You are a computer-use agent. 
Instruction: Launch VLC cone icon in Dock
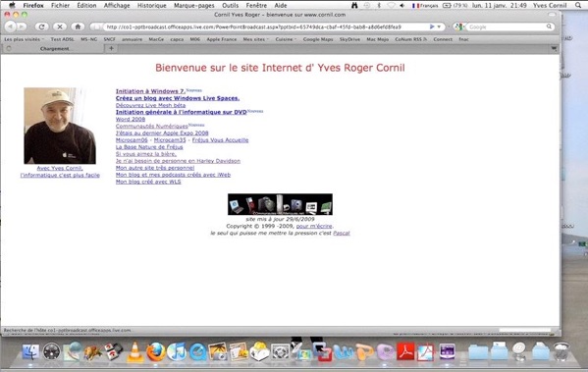pyautogui.click(x=135, y=352)
